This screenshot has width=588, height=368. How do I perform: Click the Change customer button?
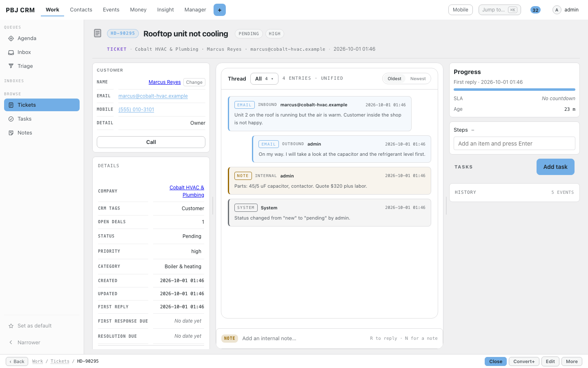[194, 82]
